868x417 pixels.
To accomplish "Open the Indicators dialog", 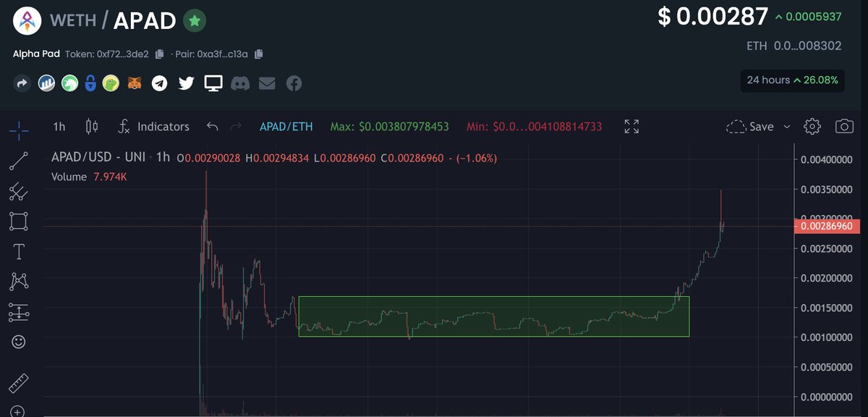I will [x=153, y=127].
